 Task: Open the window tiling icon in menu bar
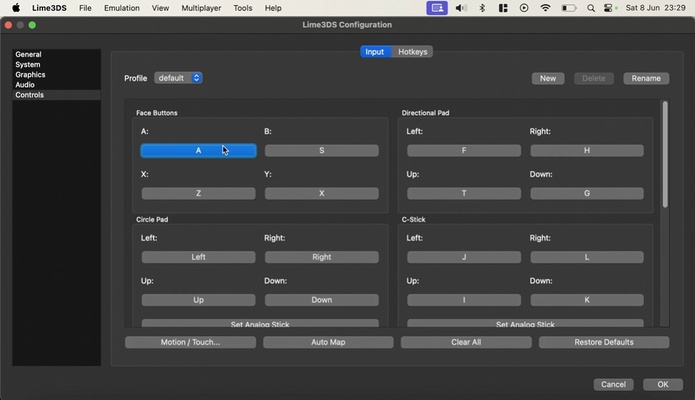503,8
